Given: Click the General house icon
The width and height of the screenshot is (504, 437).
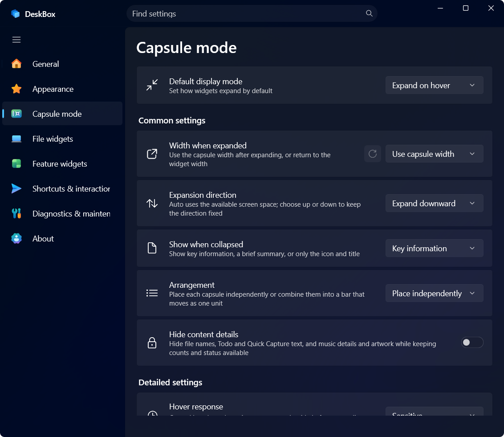Looking at the screenshot, I should pos(16,64).
